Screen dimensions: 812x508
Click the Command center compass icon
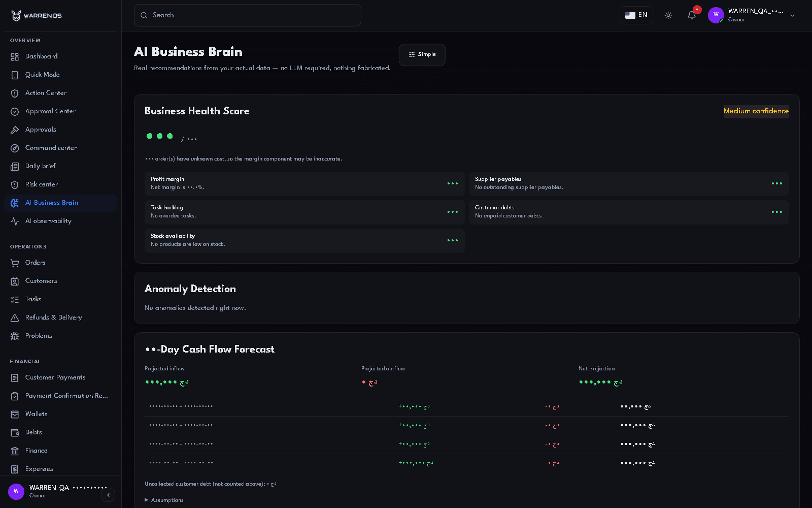click(x=15, y=148)
